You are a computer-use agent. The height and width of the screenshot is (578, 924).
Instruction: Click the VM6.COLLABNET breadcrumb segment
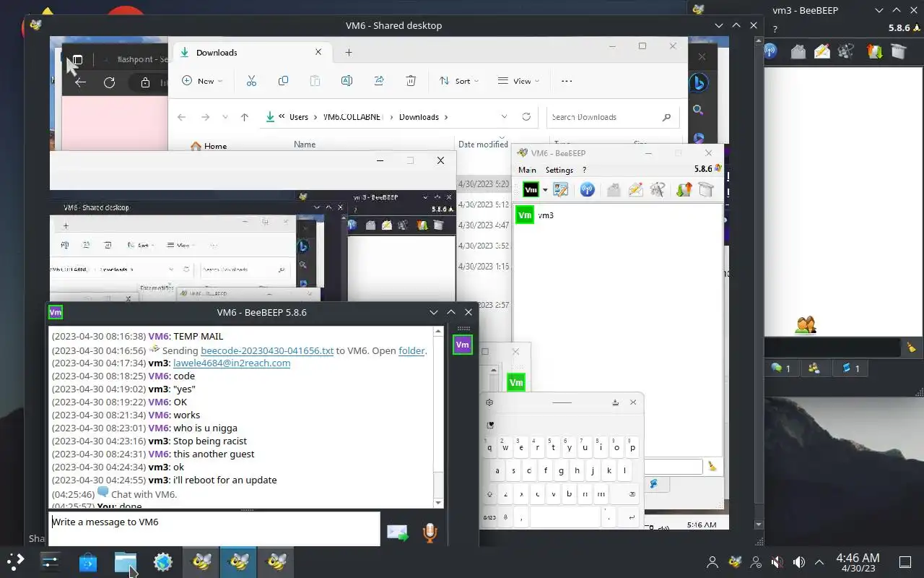tap(354, 117)
